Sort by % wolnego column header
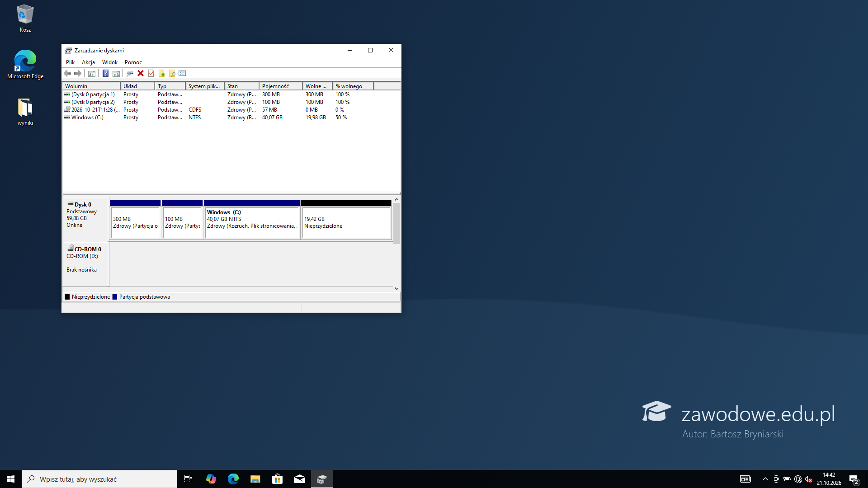Image resolution: width=868 pixels, height=488 pixels. pyautogui.click(x=353, y=86)
